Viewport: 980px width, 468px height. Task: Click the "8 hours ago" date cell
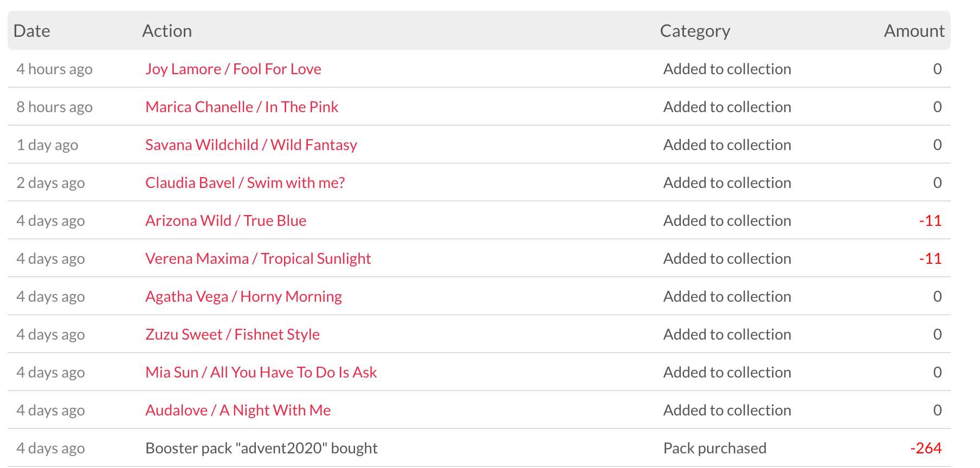coord(54,107)
